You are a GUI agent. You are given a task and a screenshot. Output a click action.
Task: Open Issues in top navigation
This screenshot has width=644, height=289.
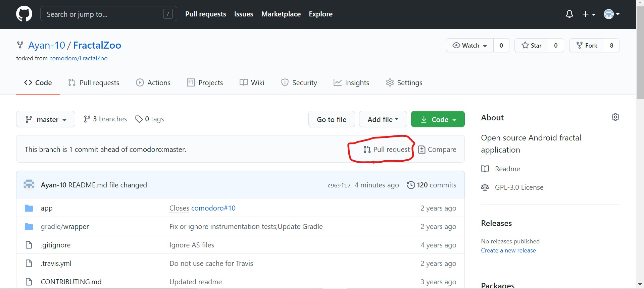click(x=244, y=14)
